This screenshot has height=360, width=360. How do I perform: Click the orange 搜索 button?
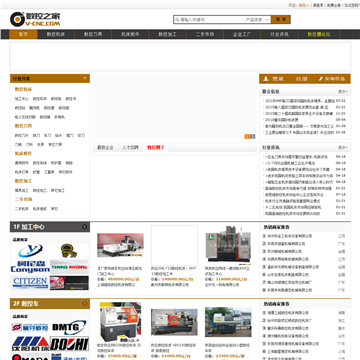[281, 20]
